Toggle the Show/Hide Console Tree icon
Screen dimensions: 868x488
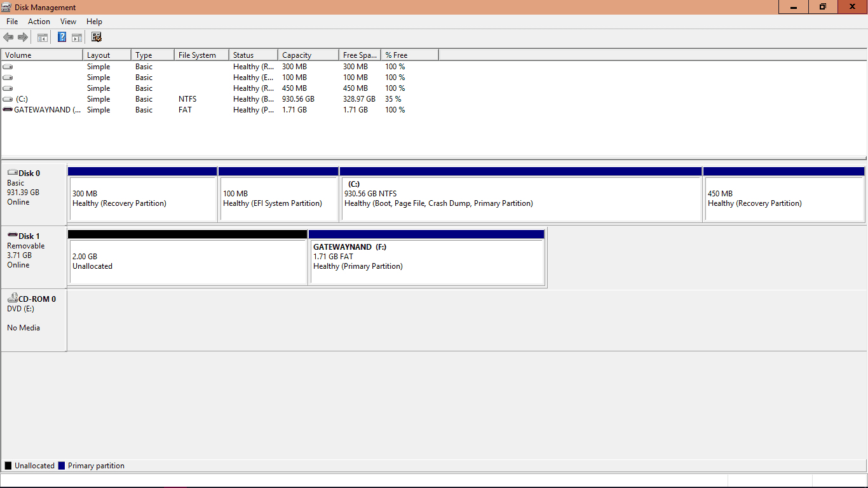(43, 37)
